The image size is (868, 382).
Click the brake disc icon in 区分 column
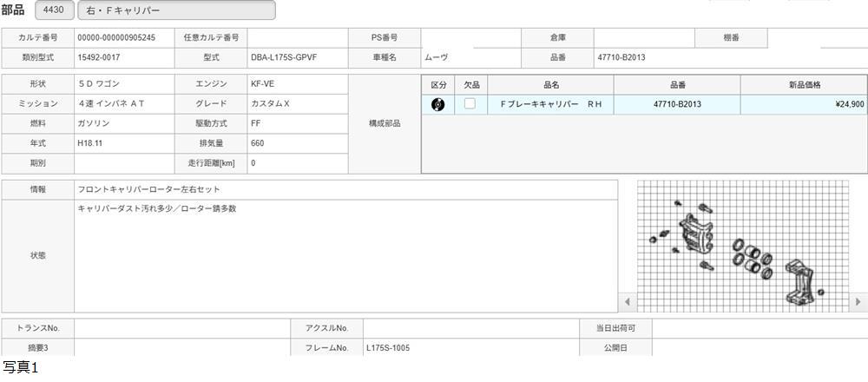(x=438, y=104)
